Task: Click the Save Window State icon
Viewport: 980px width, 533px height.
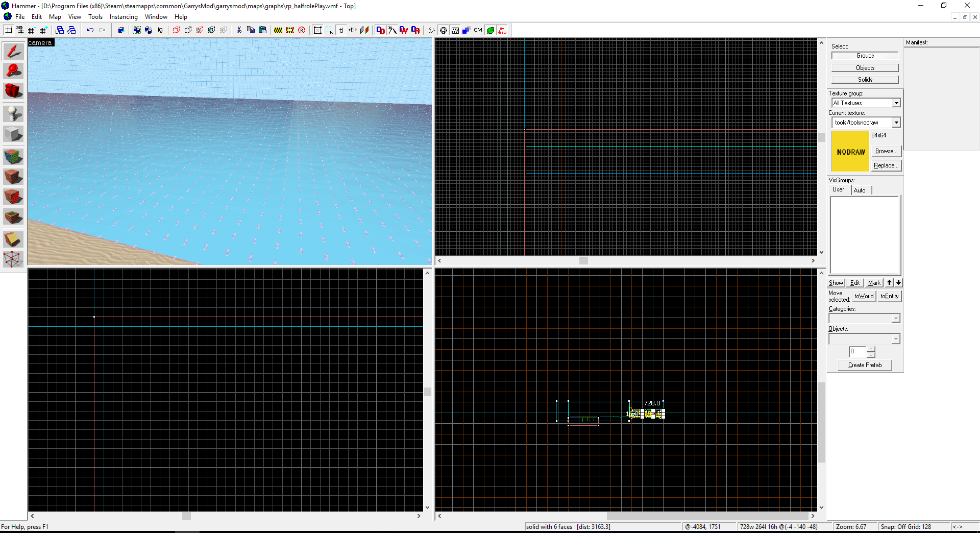Action: [x=71, y=30]
